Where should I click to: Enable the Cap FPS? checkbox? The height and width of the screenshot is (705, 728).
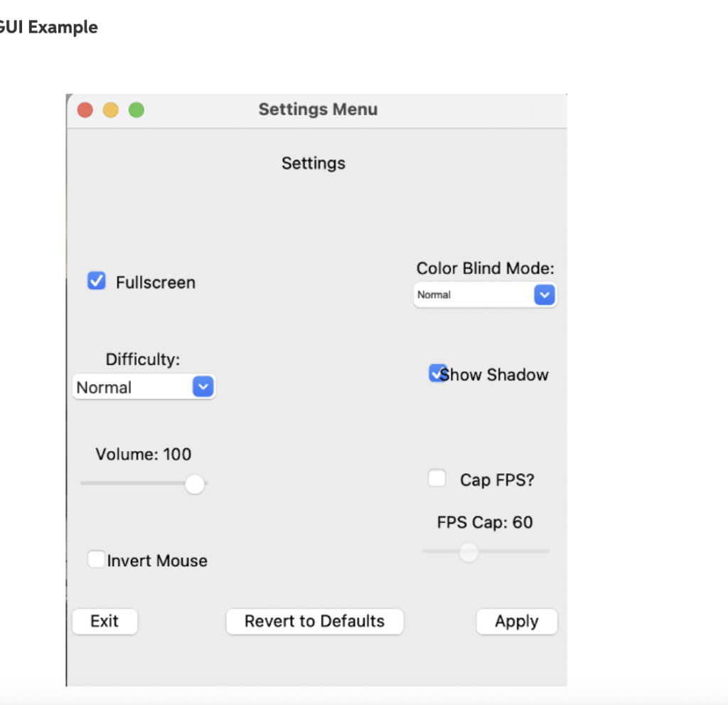(x=437, y=479)
